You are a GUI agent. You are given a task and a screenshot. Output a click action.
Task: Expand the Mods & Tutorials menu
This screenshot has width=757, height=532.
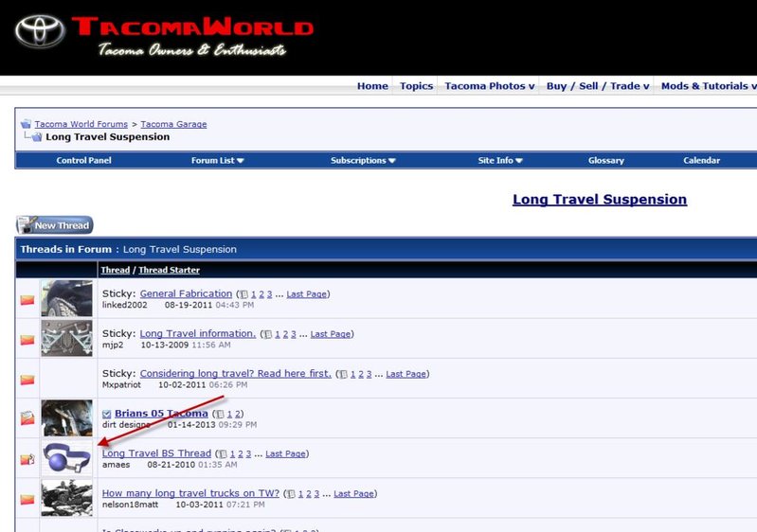pos(709,86)
